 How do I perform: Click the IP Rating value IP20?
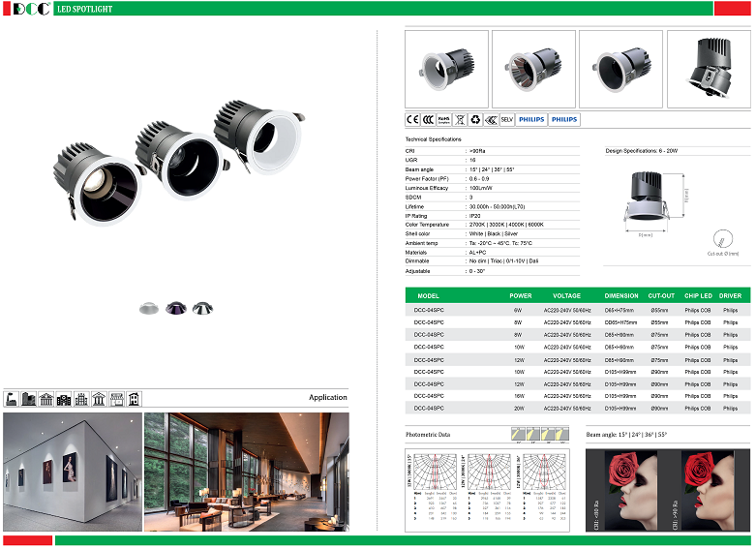475,216
